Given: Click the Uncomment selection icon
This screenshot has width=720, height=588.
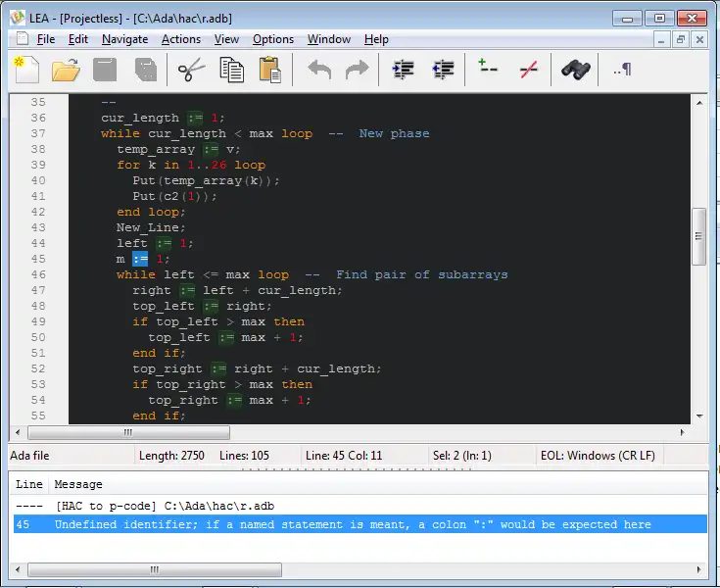Looking at the screenshot, I should point(529,70).
